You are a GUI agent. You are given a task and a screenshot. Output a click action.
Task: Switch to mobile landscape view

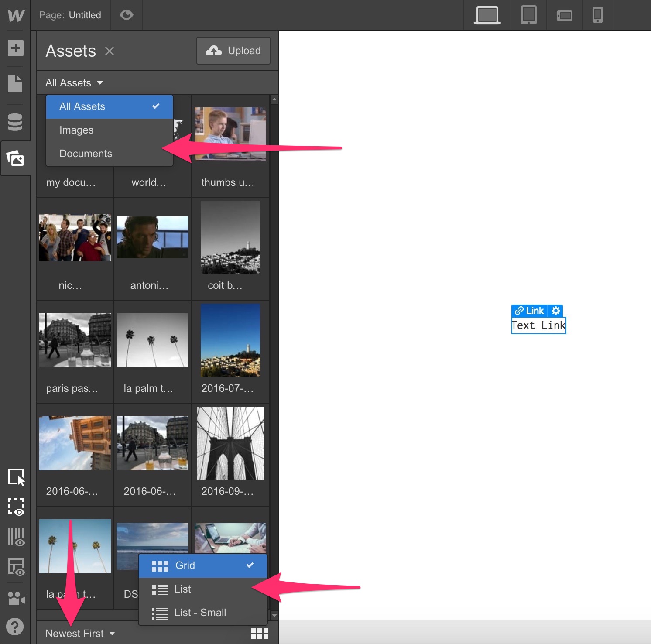565,16
